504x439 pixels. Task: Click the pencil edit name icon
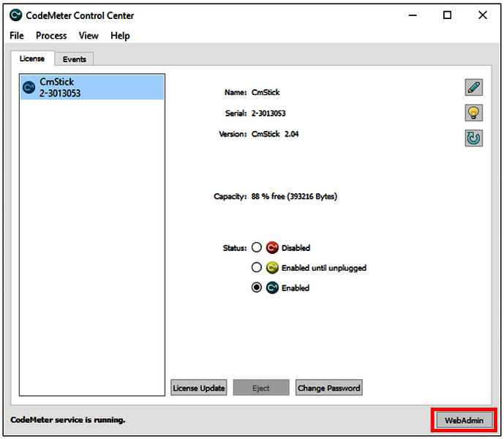473,88
